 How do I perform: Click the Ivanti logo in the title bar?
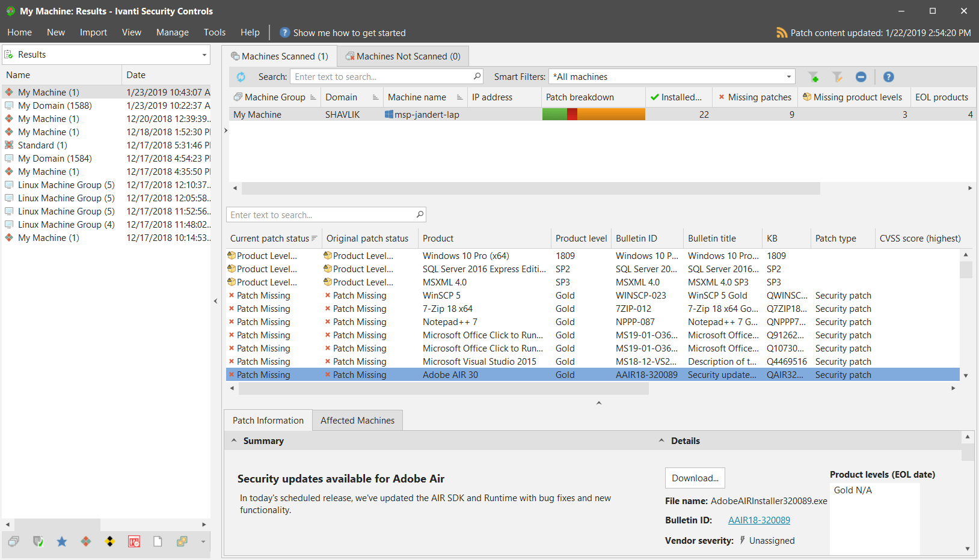point(11,11)
